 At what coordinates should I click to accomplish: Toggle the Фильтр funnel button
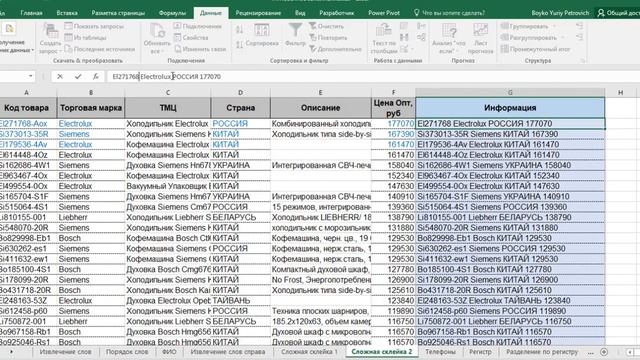[295, 36]
